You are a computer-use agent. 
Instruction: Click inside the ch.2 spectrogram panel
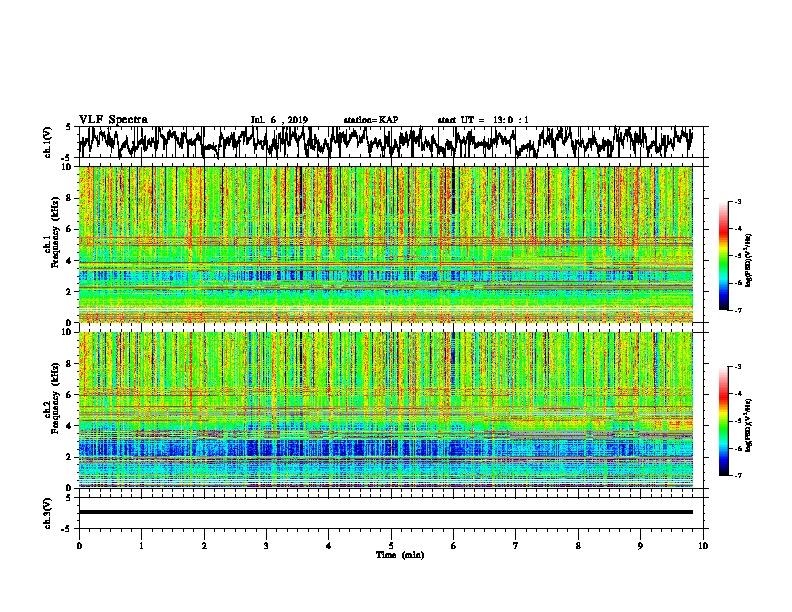386,410
